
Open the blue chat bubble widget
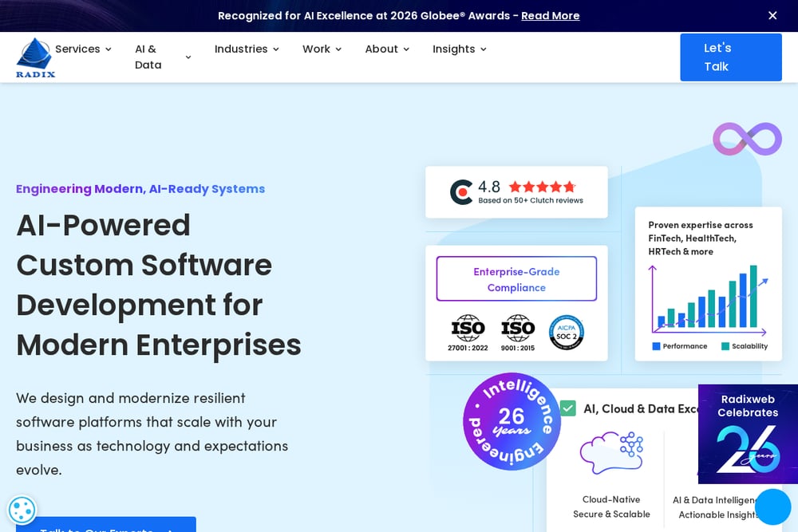click(x=772, y=506)
